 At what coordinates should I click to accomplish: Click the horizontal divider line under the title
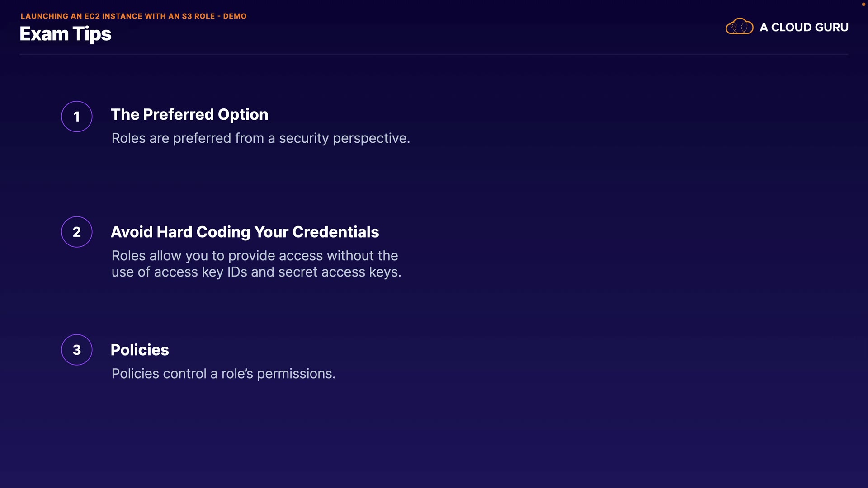[x=434, y=55]
